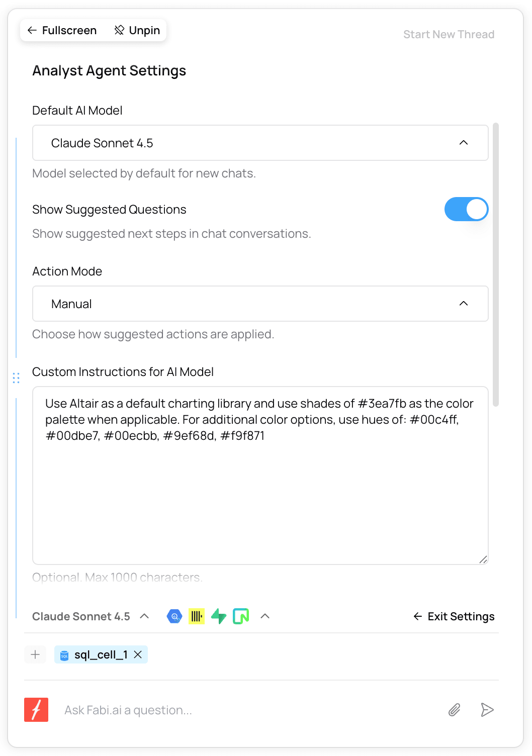Expand the bottom Claude Sonnet 4.5 model selector
The image size is (532, 756).
point(91,616)
